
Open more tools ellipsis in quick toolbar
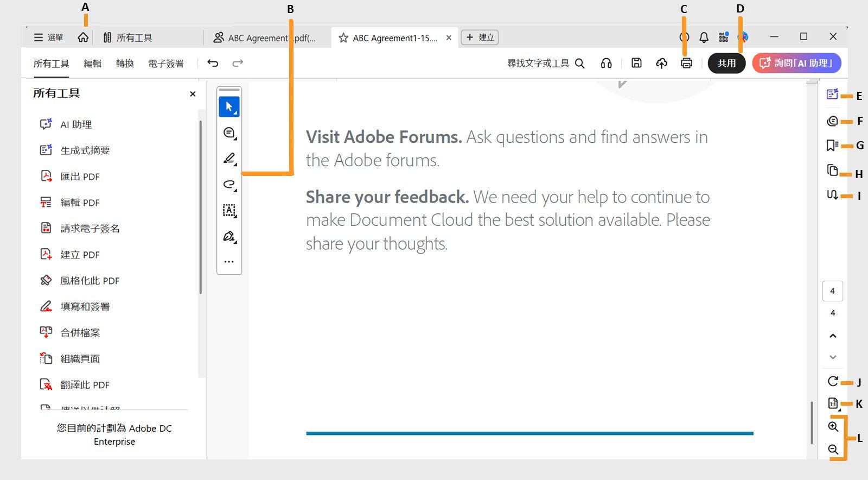point(229,262)
